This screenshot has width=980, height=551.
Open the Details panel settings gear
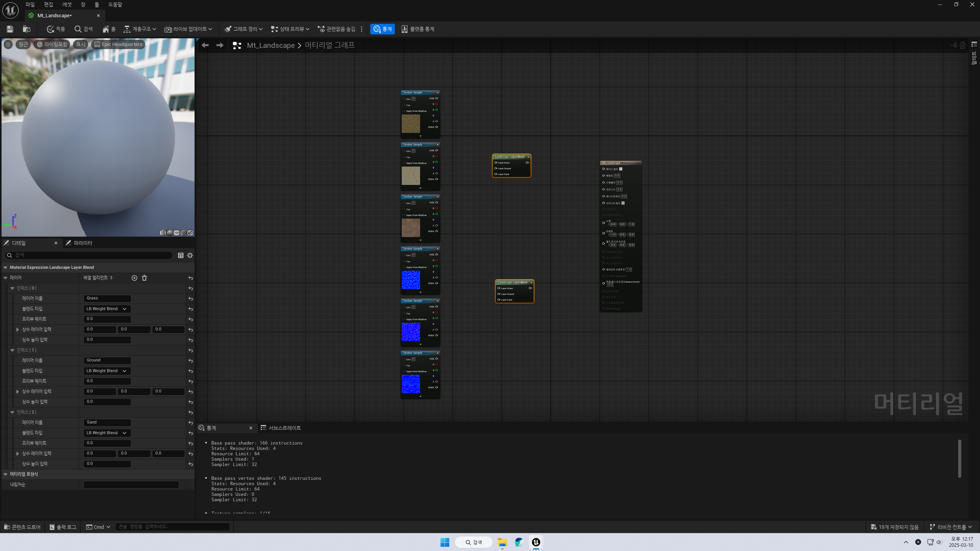pyautogui.click(x=190, y=255)
